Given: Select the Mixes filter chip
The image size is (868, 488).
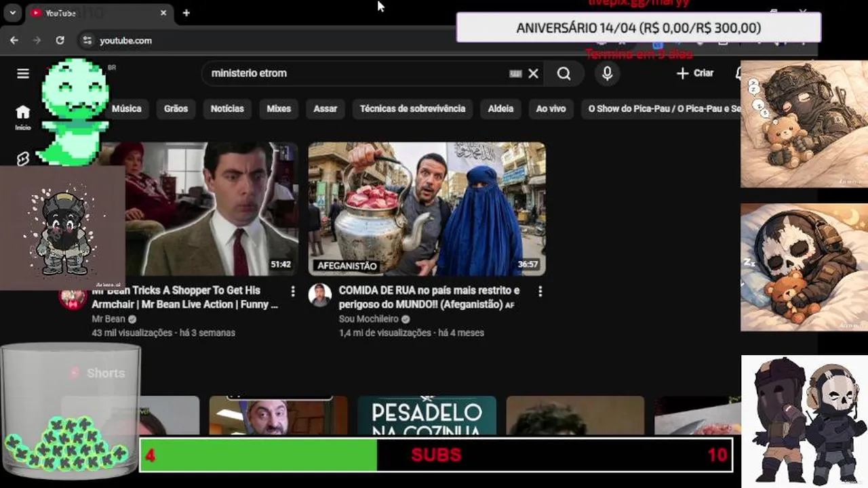Looking at the screenshot, I should tap(279, 108).
